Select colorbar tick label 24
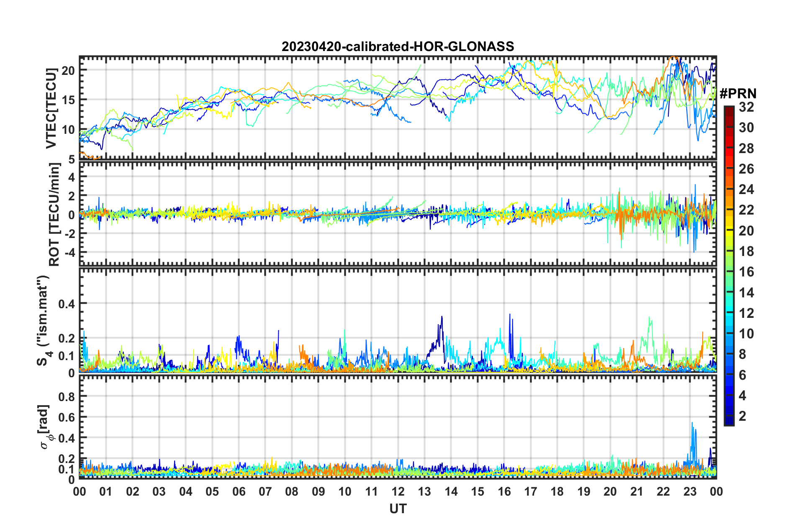This screenshot has width=796, height=532. coord(746,189)
